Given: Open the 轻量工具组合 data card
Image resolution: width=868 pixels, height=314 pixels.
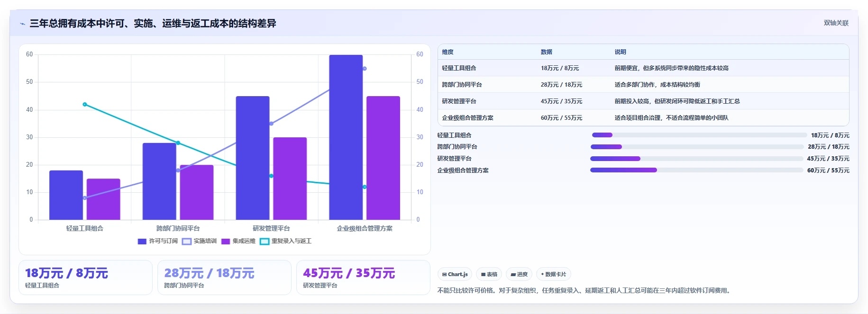Looking at the screenshot, I should click(x=85, y=278).
